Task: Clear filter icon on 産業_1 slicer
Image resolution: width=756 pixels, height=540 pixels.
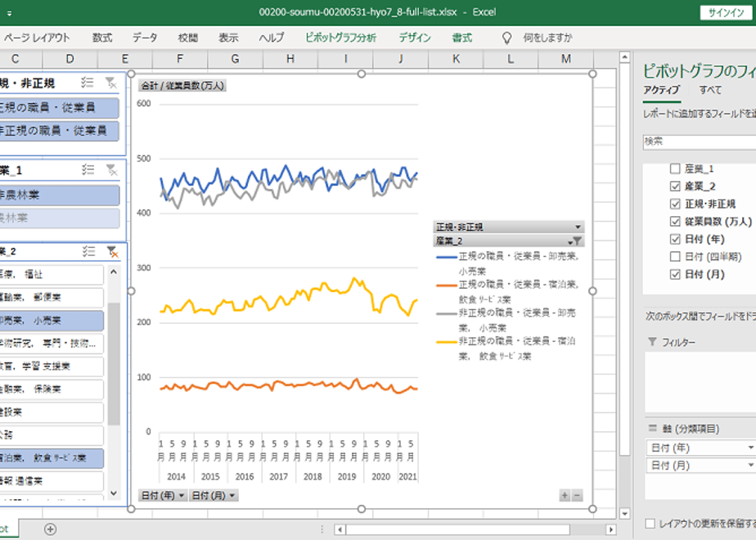Action: 112,169
